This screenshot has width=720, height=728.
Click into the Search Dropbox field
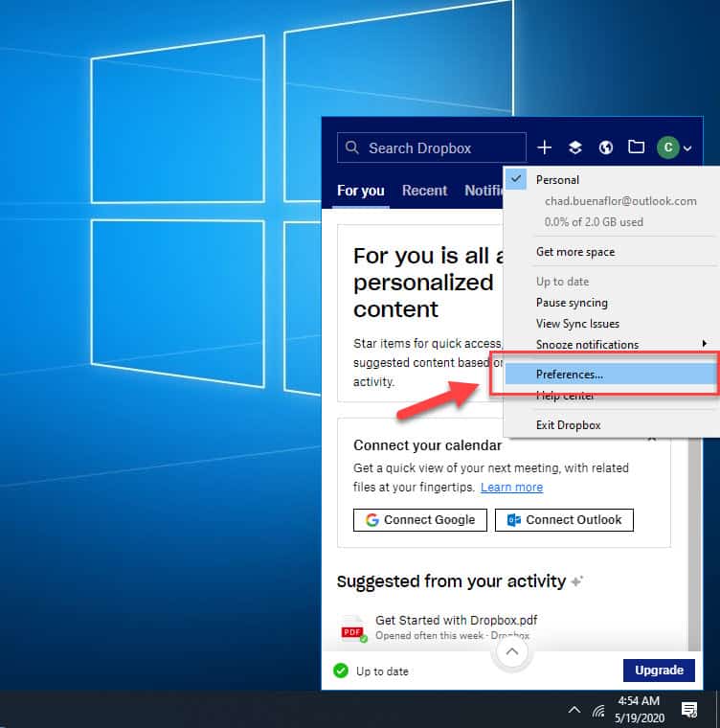(431, 148)
